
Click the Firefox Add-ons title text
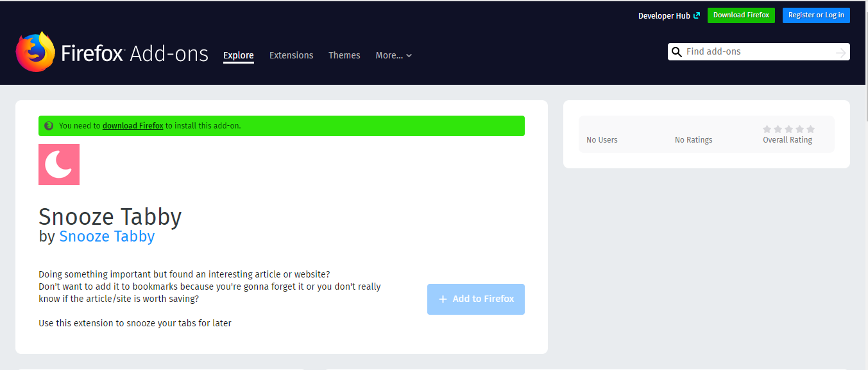[x=135, y=53]
